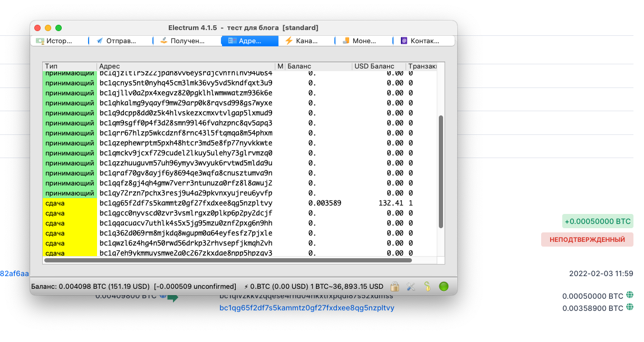Open the Получение tab
Screen dimensions: 644x342
187,41
